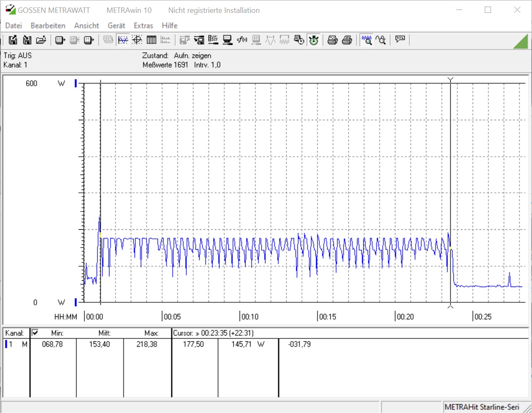Toggle the zoom curve magnifier tool
Screen dimensions: 532x413
[x=380, y=40]
